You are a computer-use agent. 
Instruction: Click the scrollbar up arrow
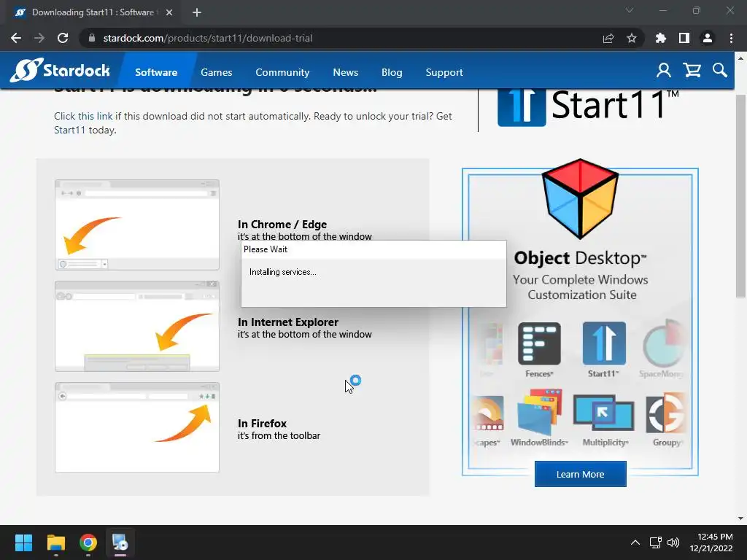click(x=740, y=58)
